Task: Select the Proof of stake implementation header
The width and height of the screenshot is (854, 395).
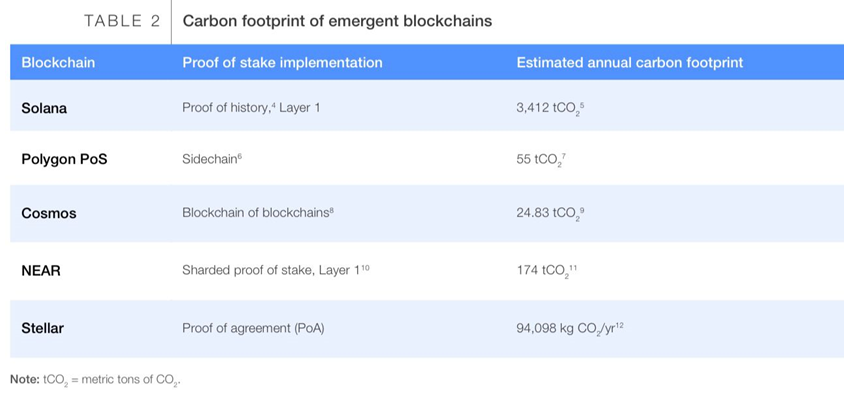Action: tap(282, 62)
